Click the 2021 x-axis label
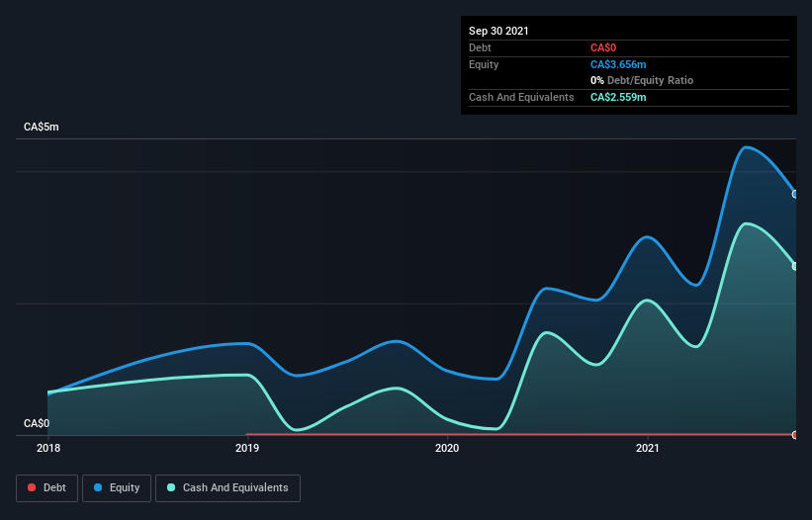 647,448
